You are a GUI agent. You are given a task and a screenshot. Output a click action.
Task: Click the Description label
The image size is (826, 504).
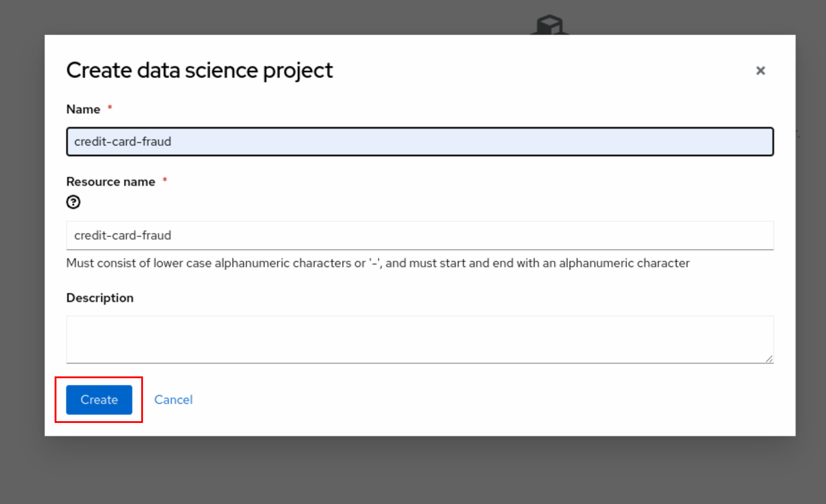100,298
